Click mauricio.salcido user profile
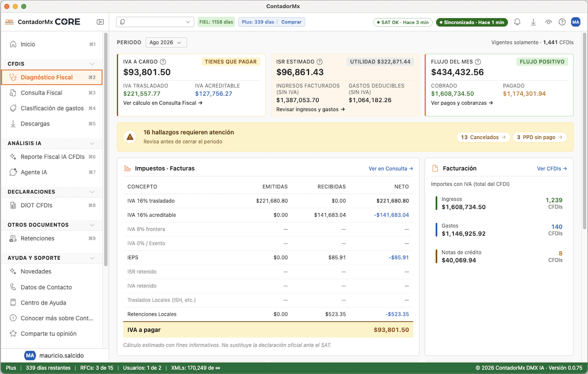The width and height of the screenshot is (588, 374). click(x=55, y=355)
